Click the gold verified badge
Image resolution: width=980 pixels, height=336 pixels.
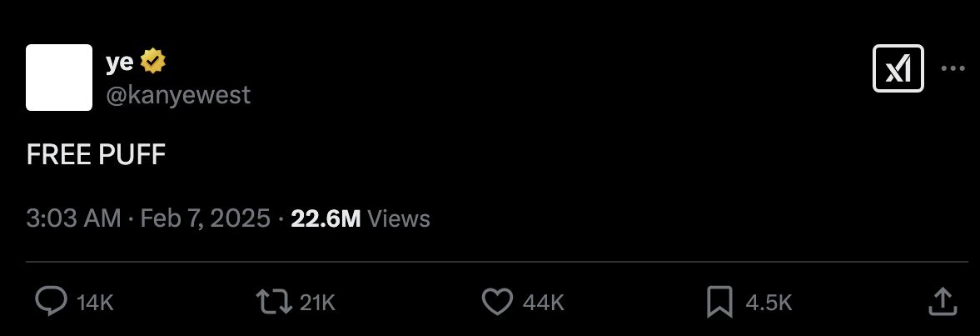[153, 61]
